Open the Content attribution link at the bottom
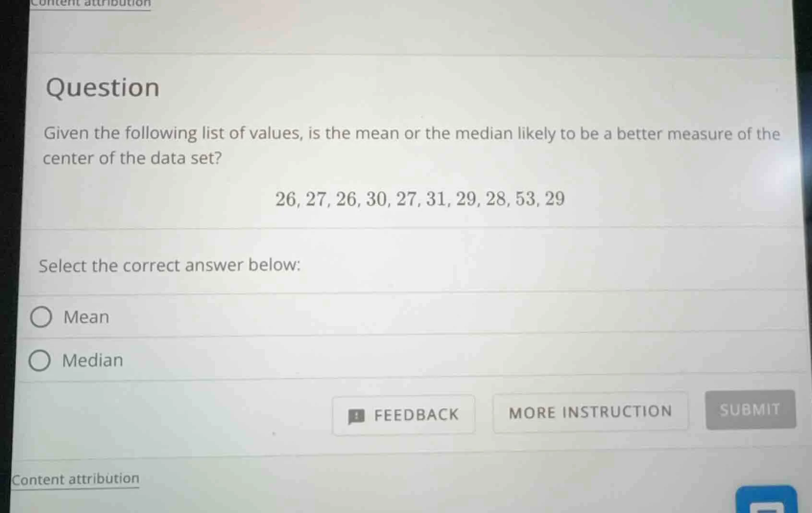 click(x=75, y=478)
